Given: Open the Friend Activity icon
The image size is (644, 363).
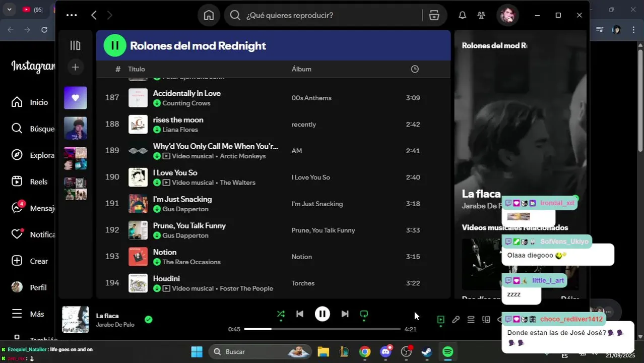Looking at the screenshot, I should click(481, 15).
